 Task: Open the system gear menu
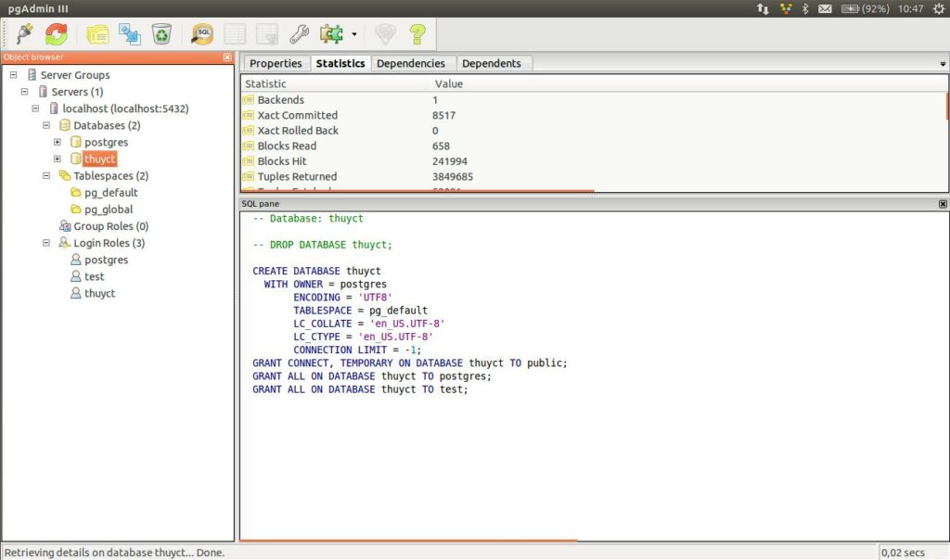pyautogui.click(x=939, y=8)
